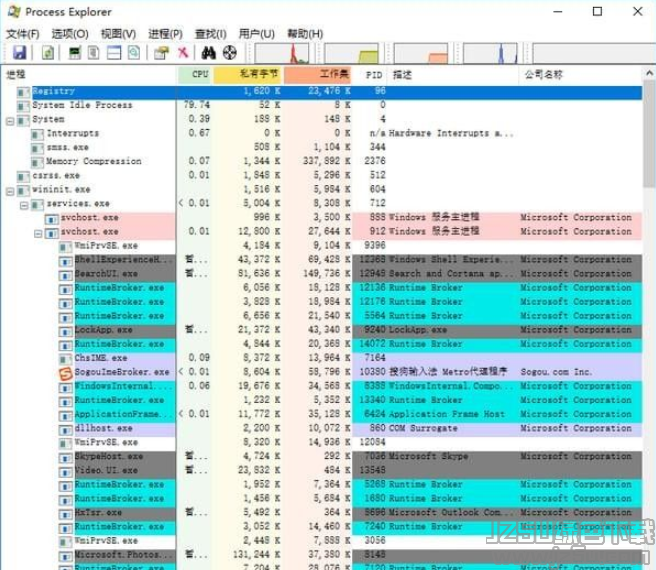Image resolution: width=656 pixels, height=570 pixels.
Task: Select the SogouImeBroker.exe row
Action: 351,372
